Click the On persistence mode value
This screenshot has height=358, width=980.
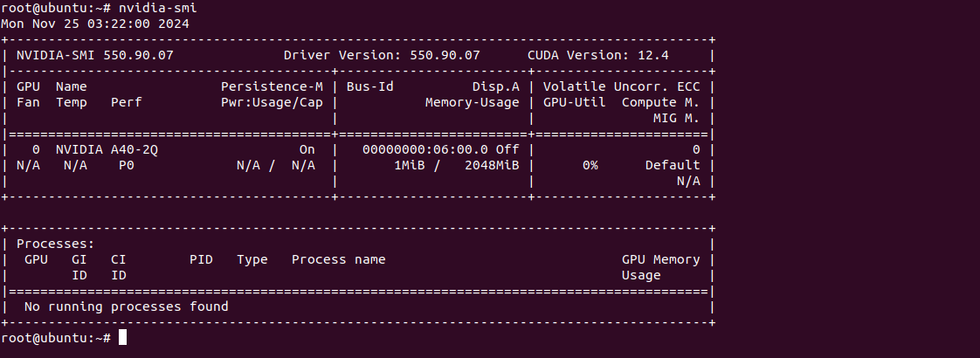(x=307, y=149)
